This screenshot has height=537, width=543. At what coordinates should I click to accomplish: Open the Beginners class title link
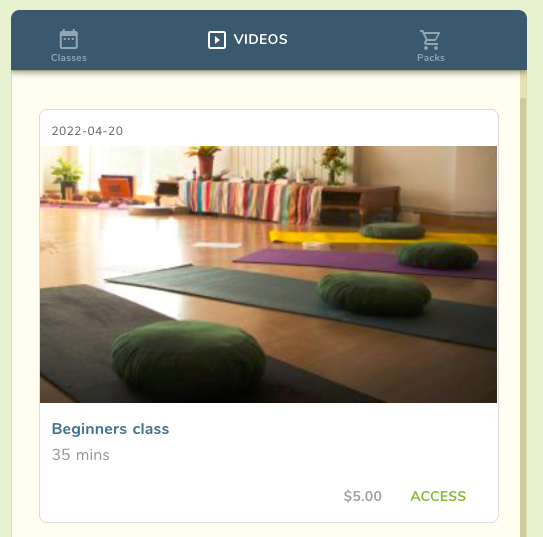(x=110, y=429)
